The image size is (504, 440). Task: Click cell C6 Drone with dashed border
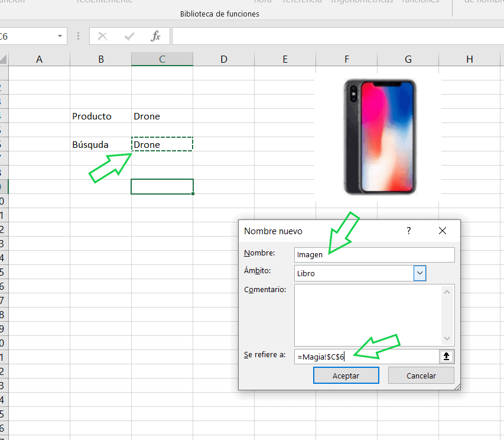point(162,144)
